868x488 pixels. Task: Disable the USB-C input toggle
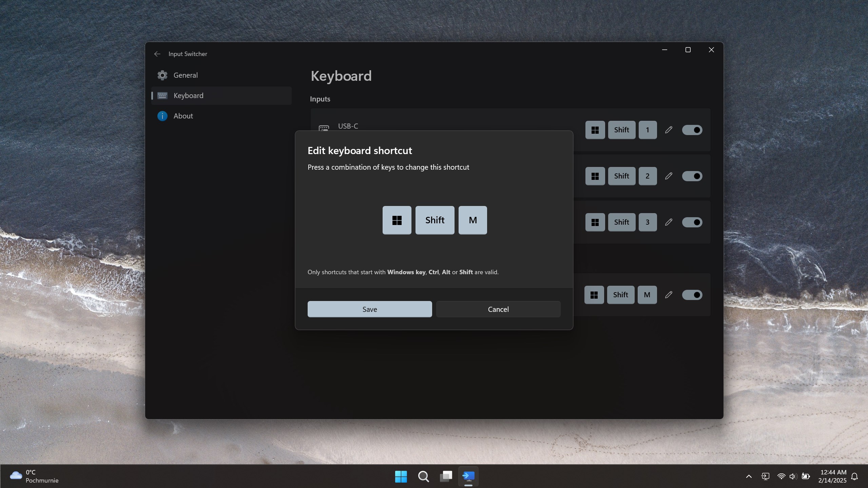pyautogui.click(x=692, y=130)
